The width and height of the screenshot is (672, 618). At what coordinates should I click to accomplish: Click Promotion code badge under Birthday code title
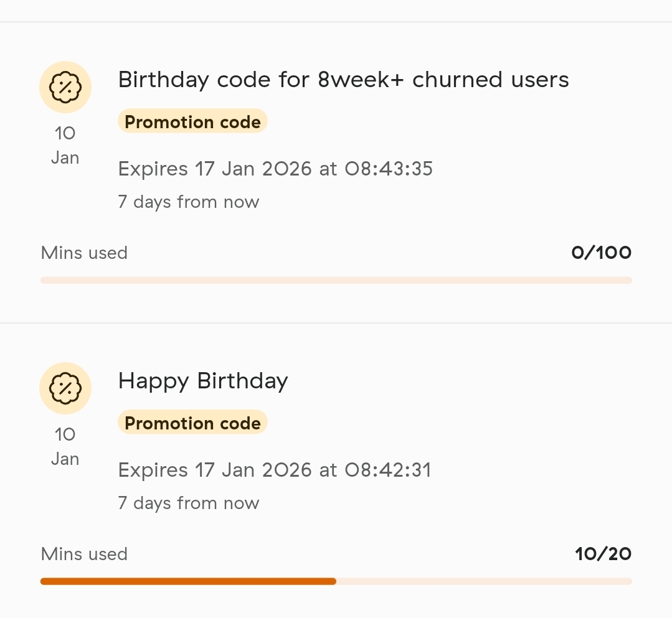[x=192, y=122]
